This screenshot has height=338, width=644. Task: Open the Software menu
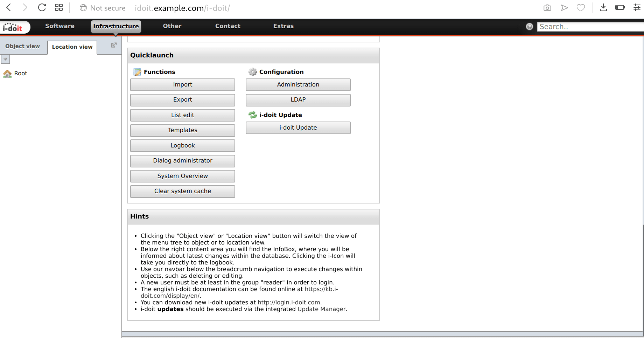click(59, 26)
